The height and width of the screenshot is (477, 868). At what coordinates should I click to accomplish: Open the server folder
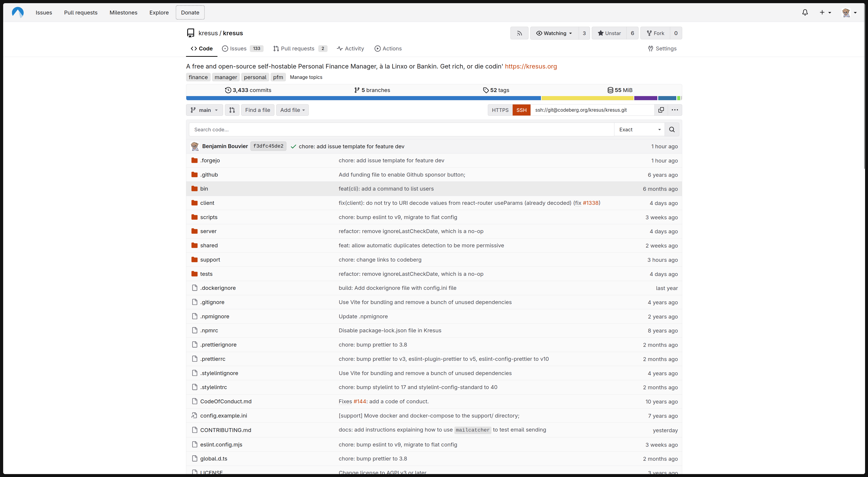208,231
